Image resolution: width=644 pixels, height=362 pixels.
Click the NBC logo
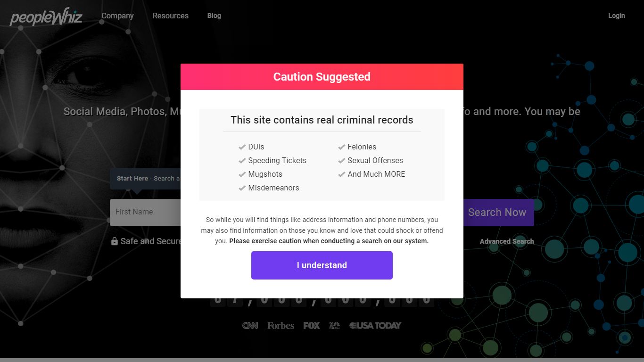pyautogui.click(x=334, y=325)
